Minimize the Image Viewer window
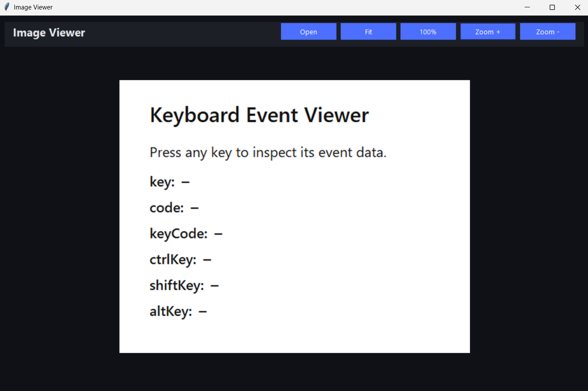The width and height of the screenshot is (588, 391). [x=527, y=7]
